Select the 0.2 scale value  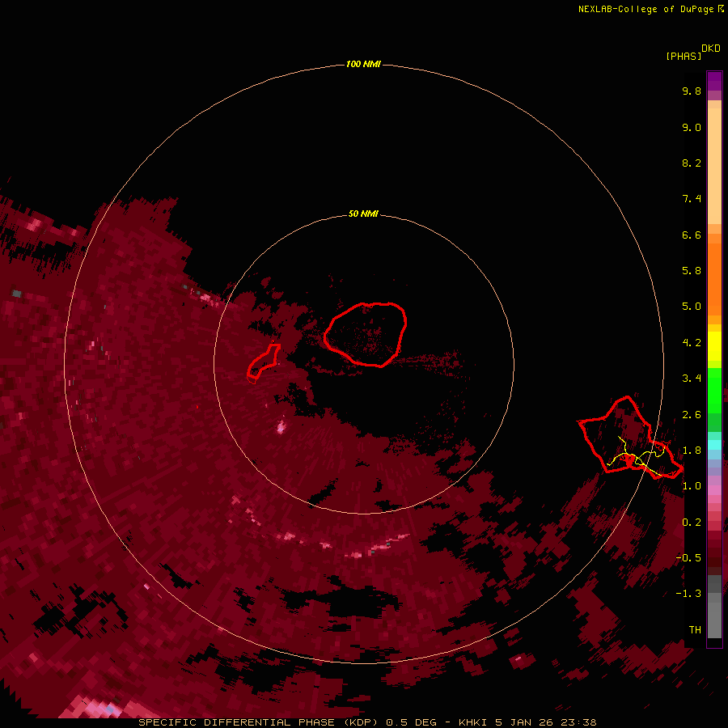692,523
